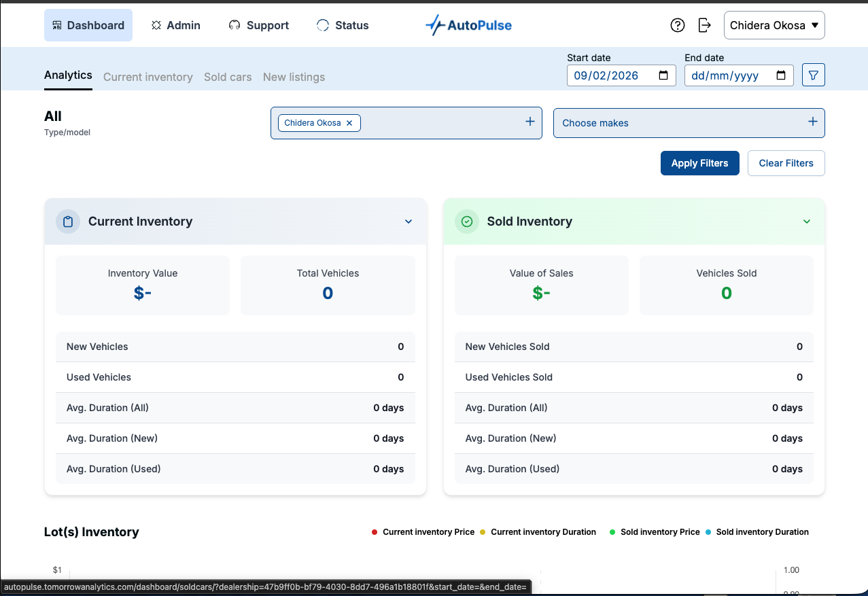Open the Support menu item
Image resolution: width=868 pixels, height=596 pixels.
(x=259, y=25)
